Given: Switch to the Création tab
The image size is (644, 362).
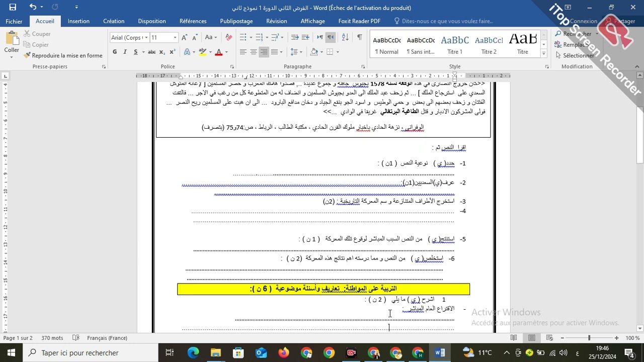Looking at the screenshot, I should coord(114,21).
